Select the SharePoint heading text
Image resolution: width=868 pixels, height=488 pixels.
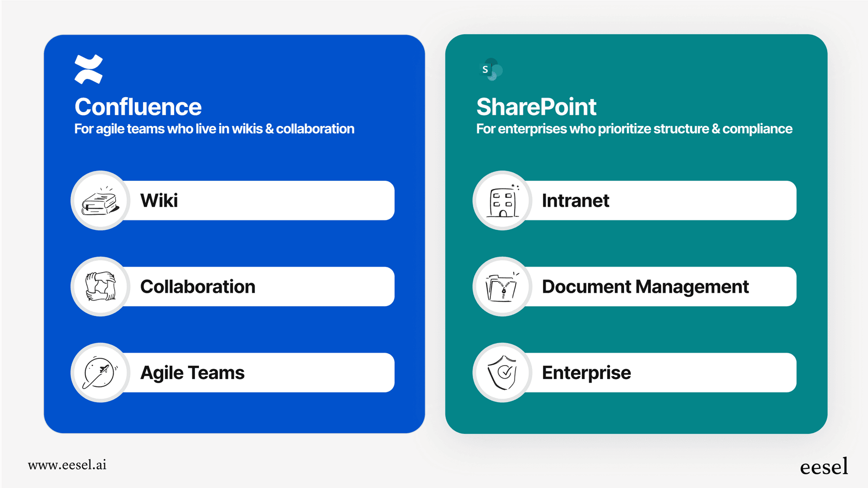(536, 106)
